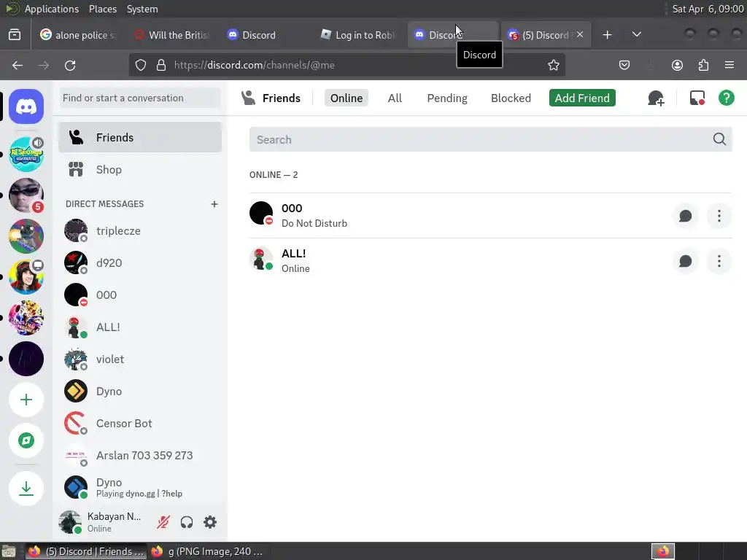Go back in browser history

click(18, 65)
